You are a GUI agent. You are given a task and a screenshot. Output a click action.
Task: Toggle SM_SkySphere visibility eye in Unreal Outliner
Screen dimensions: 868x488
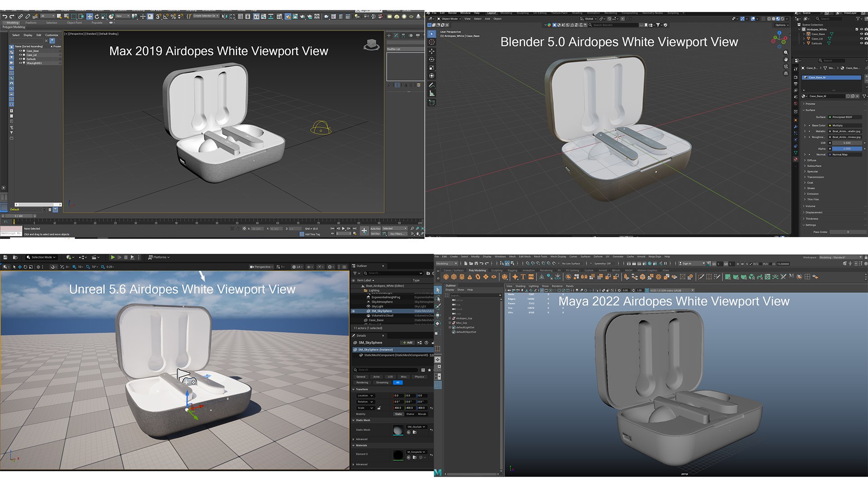point(354,311)
